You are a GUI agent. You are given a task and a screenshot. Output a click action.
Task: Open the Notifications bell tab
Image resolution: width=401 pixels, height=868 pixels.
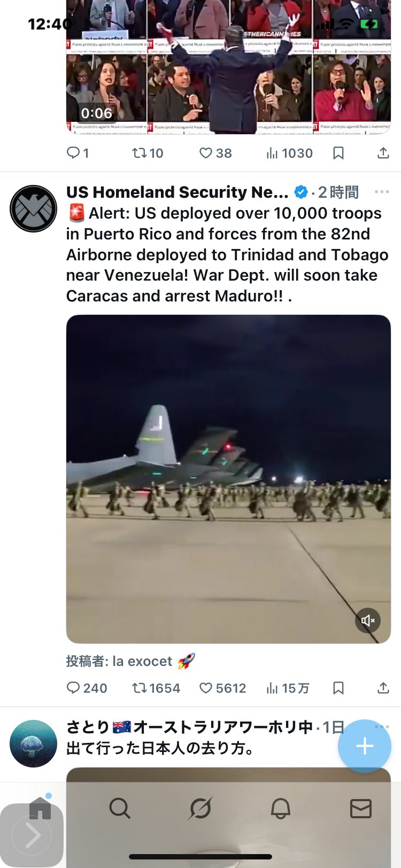click(281, 808)
